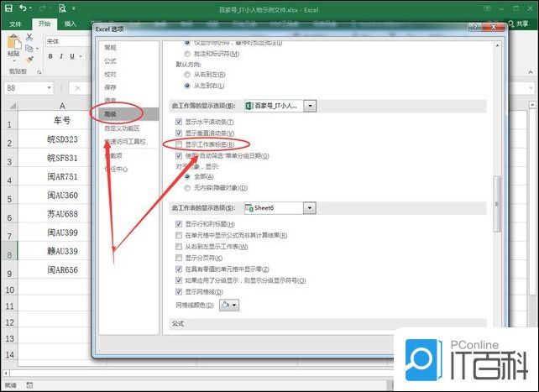Toggle Underline formatting button
Screen dimensions: 539x392
pyautogui.click(x=72, y=56)
